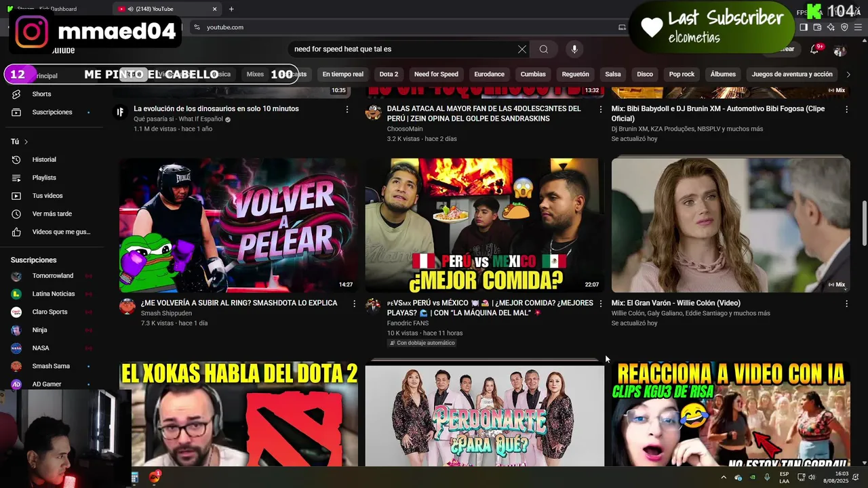Image resolution: width=868 pixels, height=488 pixels.
Task: Select Juegos de aventura y acción chip
Action: point(792,75)
